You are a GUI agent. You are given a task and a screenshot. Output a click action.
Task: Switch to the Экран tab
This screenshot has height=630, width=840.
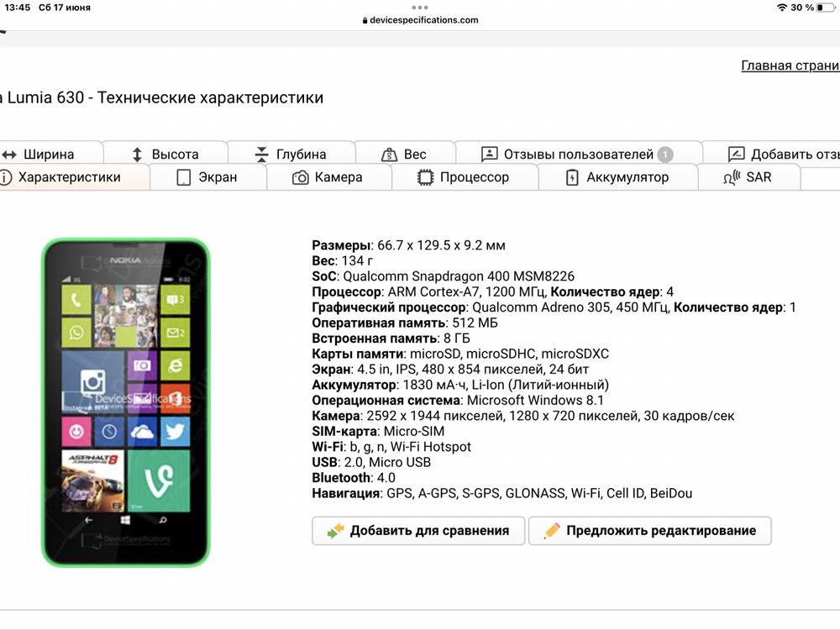(207, 177)
